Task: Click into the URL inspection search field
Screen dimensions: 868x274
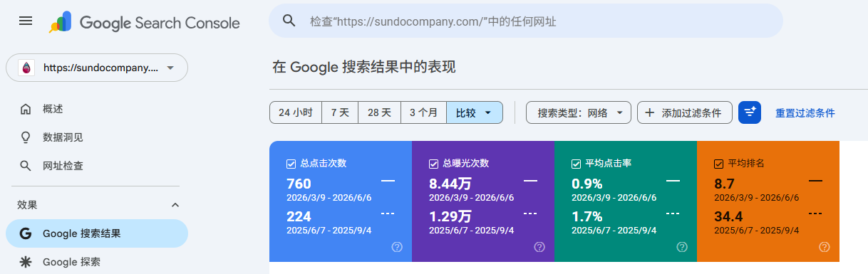Action: (526, 21)
